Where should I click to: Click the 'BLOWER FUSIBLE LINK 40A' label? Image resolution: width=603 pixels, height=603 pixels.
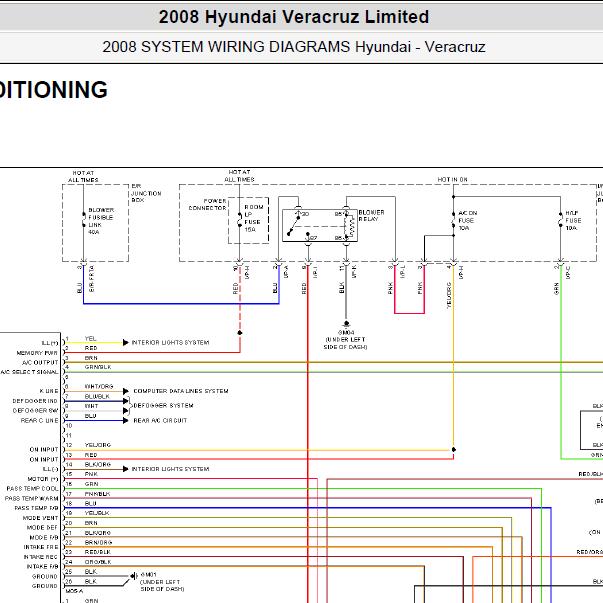[x=101, y=221]
